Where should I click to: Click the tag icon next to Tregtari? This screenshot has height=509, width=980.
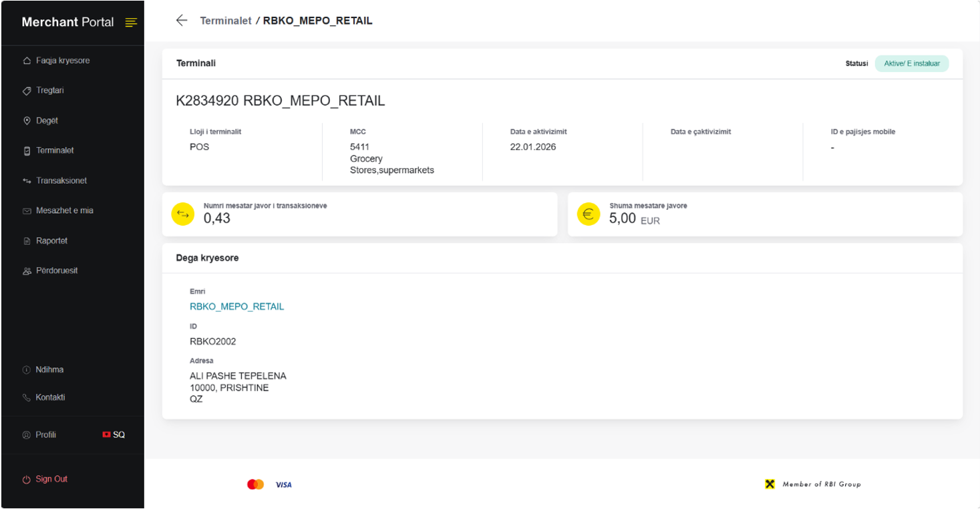coord(27,91)
